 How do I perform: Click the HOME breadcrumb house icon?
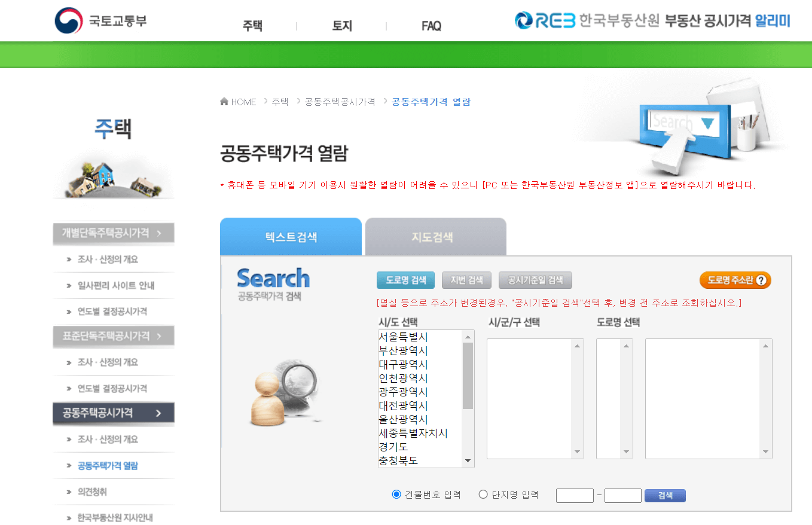click(x=224, y=101)
